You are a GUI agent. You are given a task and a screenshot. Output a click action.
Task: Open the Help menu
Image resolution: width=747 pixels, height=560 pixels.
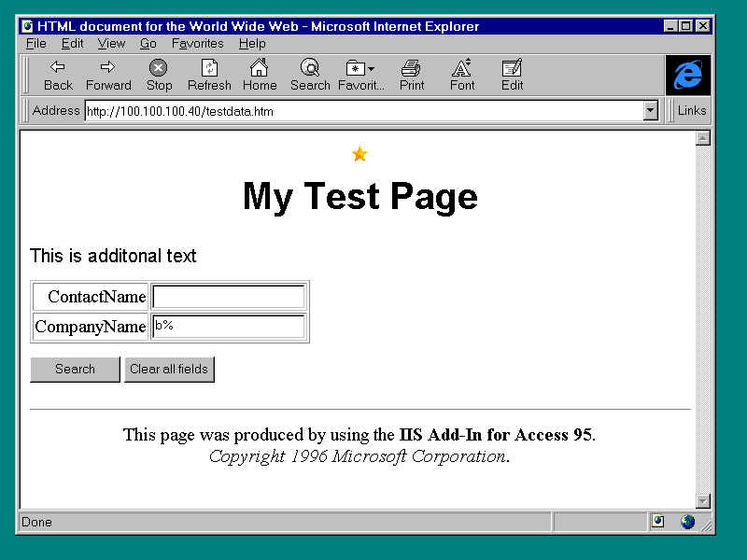click(x=252, y=43)
